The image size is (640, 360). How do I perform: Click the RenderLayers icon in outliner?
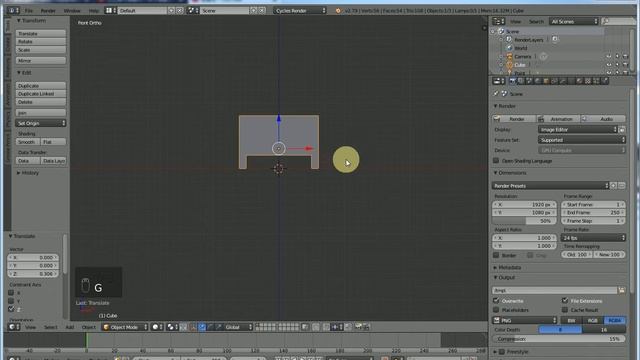coord(509,40)
